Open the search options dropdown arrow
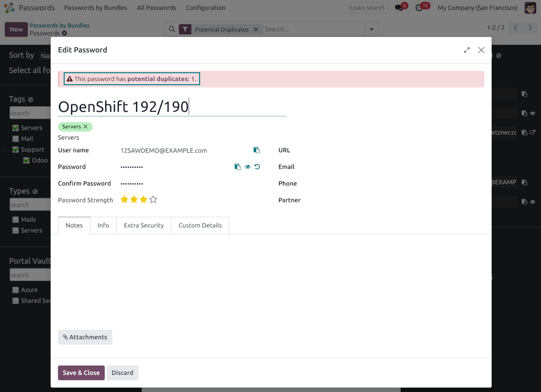The width and height of the screenshot is (541, 392). point(371,29)
